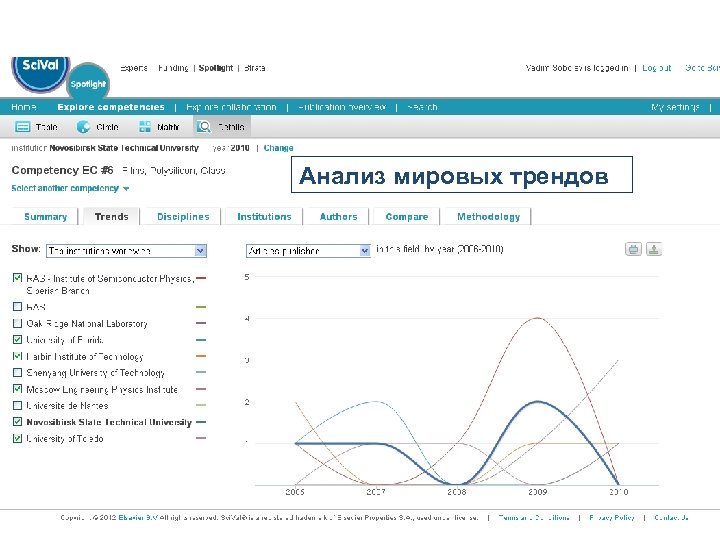Uncheck University of Toledo

(x=17, y=439)
